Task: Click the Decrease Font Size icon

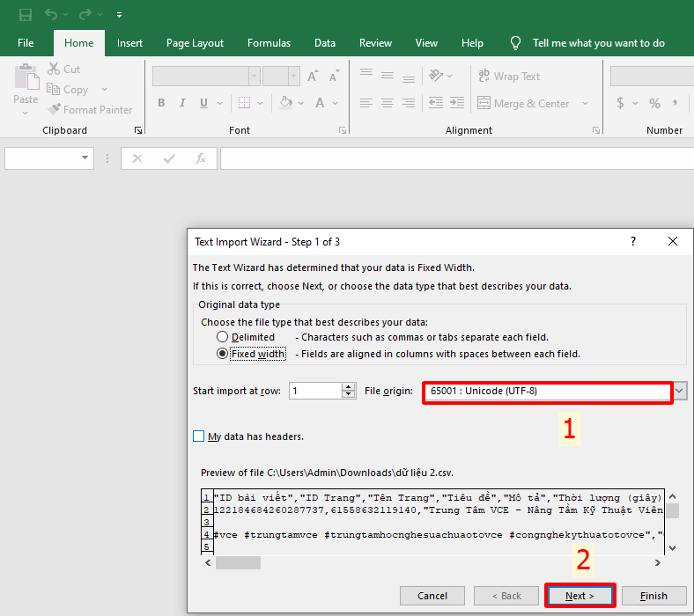Action: (334, 76)
